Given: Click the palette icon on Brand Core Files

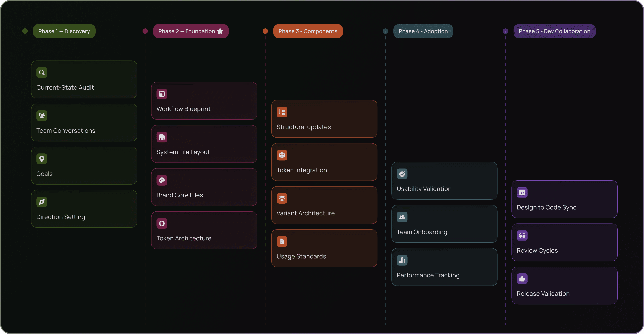Looking at the screenshot, I should (162, 180).
